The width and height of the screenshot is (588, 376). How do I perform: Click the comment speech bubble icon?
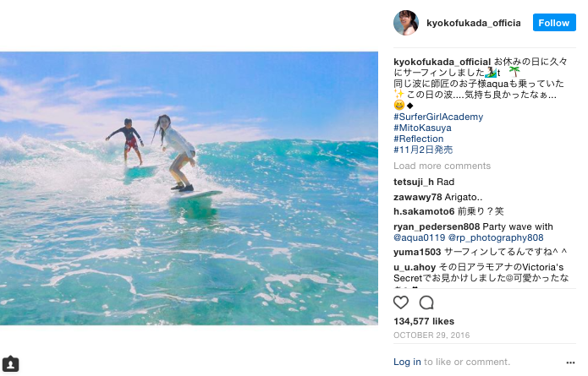pyautogui.click(x=426, y=302)
